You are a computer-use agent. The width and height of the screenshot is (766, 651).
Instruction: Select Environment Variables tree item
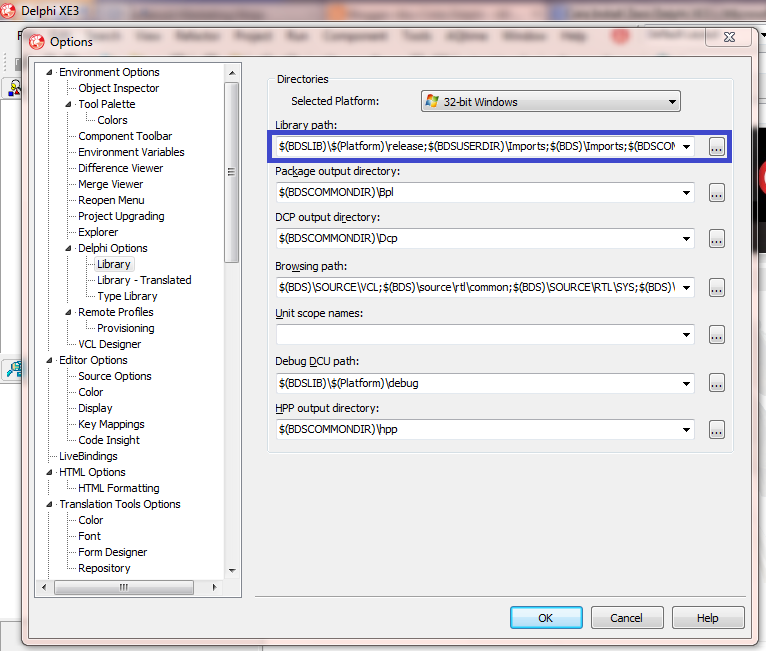click(131, 152)
